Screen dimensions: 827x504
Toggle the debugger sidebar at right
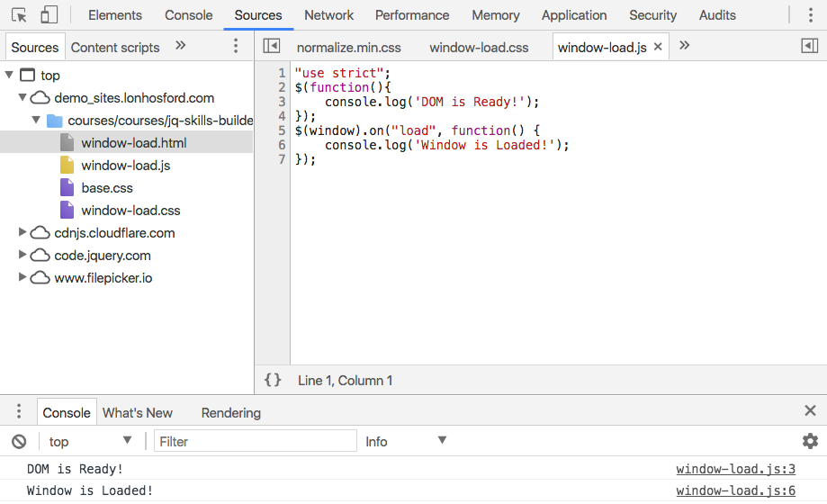(x=810, y=46)
